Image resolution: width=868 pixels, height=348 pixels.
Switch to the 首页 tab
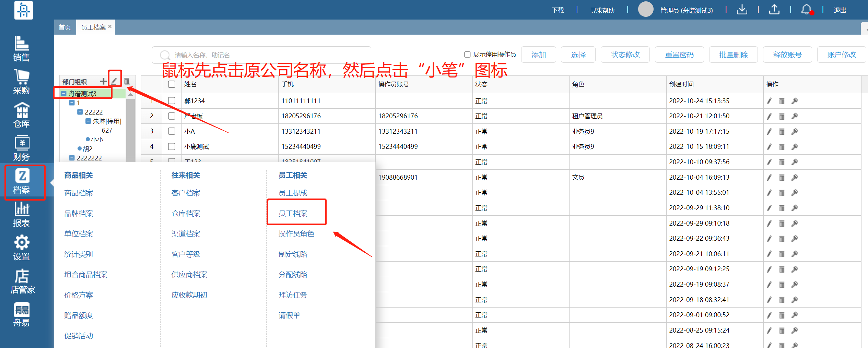[65, 27]
